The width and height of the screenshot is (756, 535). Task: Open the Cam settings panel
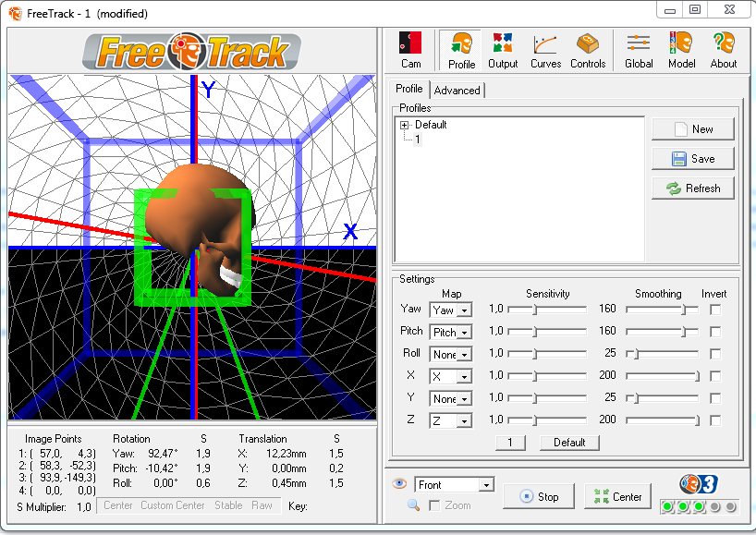[410, 50]
